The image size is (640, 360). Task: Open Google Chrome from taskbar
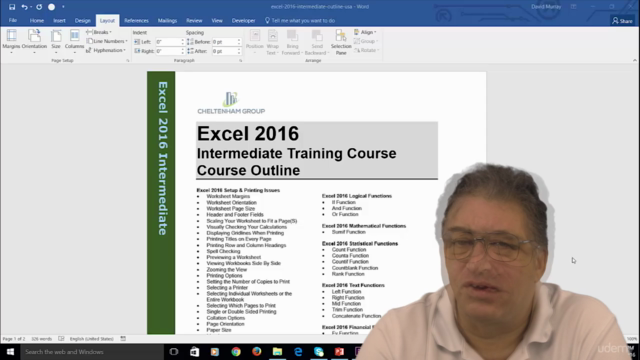[236, 351]
